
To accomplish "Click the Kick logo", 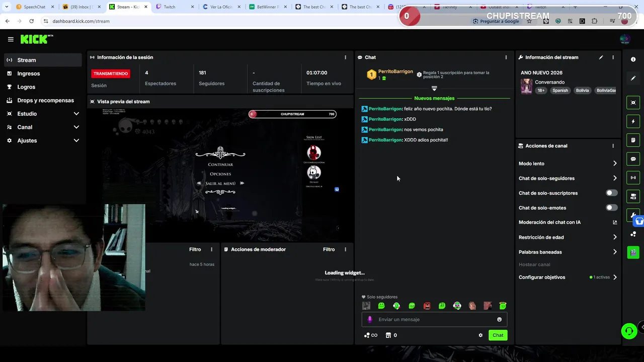I will click(36, 39).
